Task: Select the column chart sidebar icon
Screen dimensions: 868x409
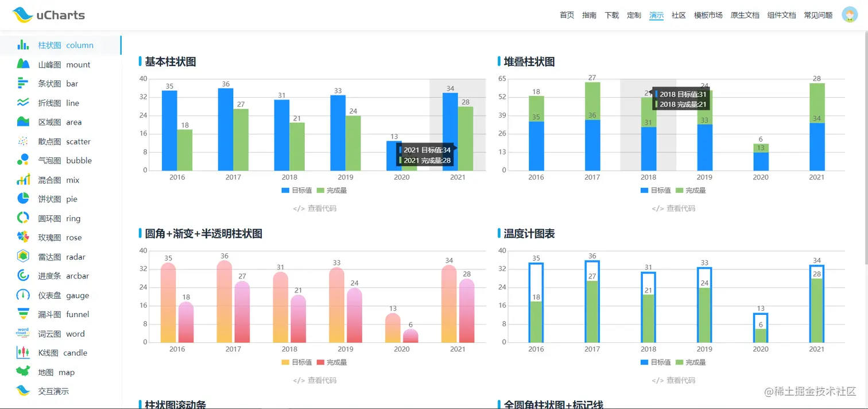Action: click(x=23, y=45)
